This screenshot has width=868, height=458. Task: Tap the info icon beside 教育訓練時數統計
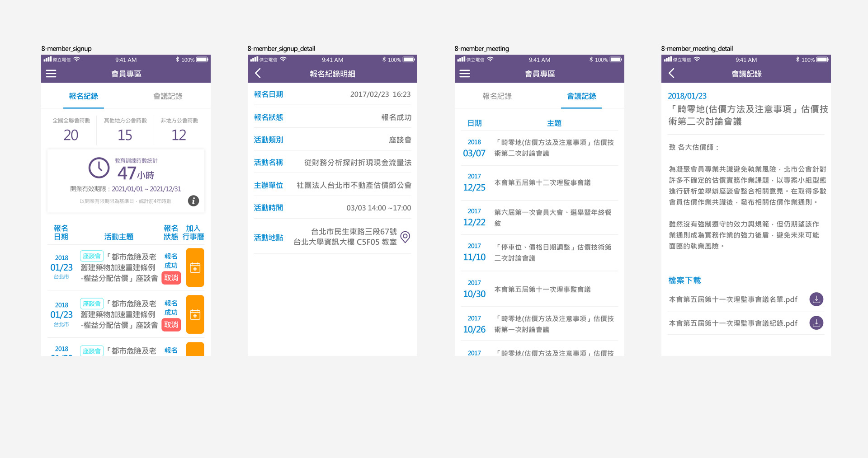click(x=193, y=201)
